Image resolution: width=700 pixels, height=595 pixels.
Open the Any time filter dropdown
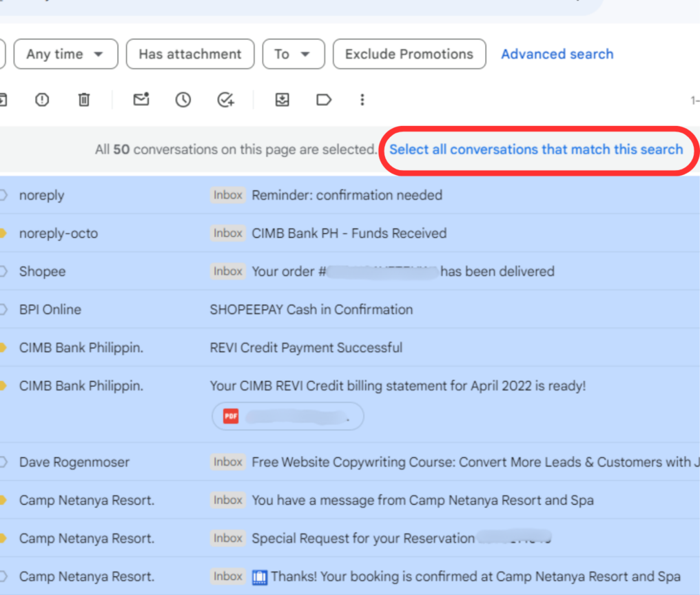click(65, 54)
